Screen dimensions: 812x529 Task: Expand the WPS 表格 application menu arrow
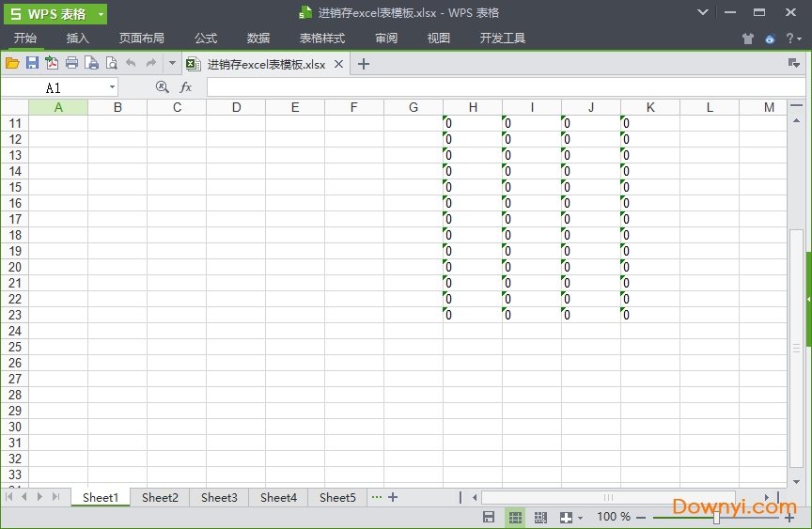tap(101, 14)
